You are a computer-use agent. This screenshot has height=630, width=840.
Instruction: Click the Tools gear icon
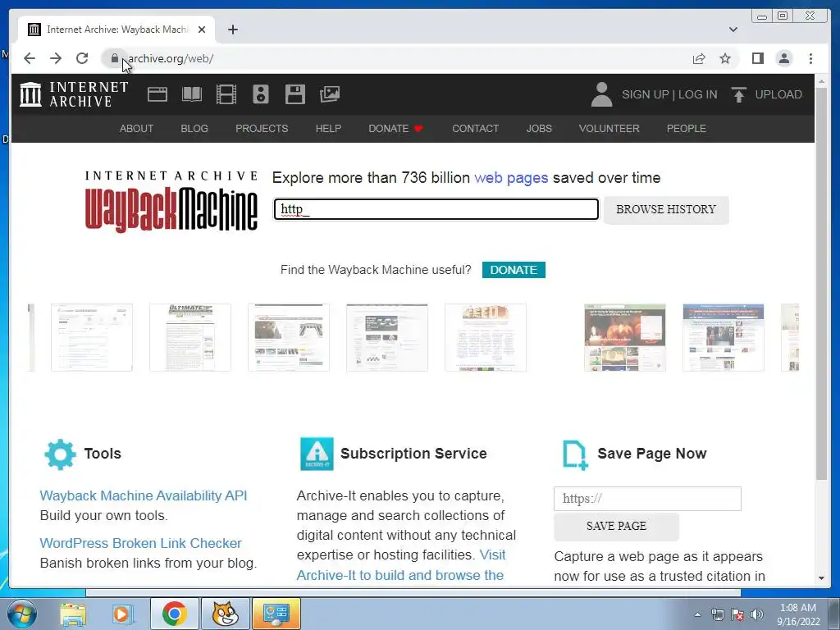[60, 454]
